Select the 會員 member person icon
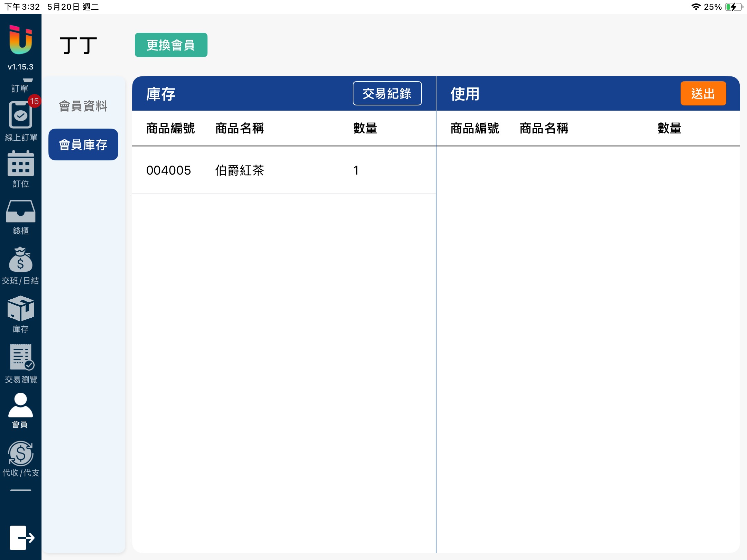747x560 pixels. (20, 406)
